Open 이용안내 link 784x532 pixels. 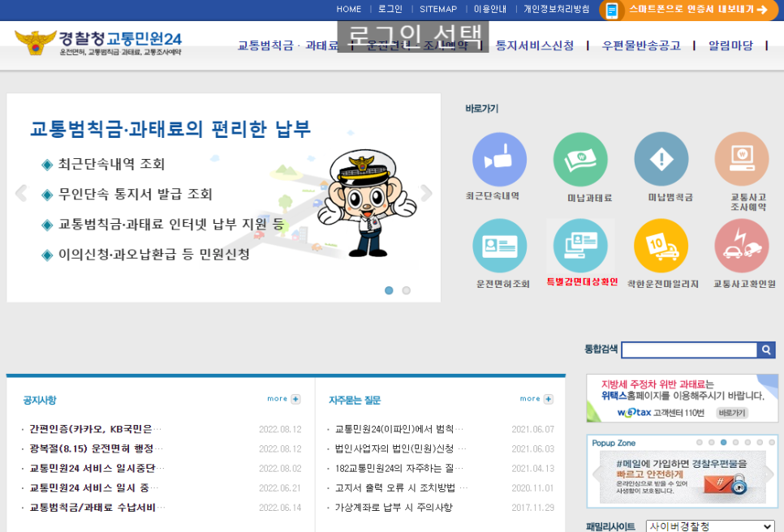490,9
